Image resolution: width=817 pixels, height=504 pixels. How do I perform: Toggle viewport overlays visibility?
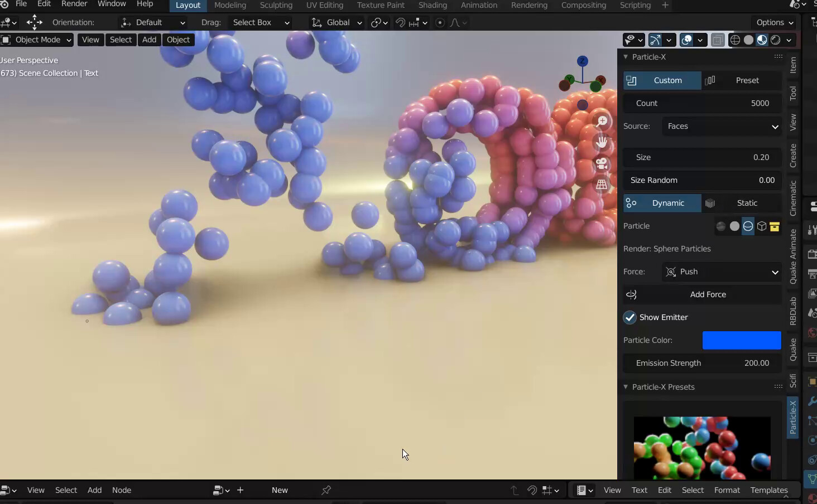pyautogui.click(x=688, y=40)
